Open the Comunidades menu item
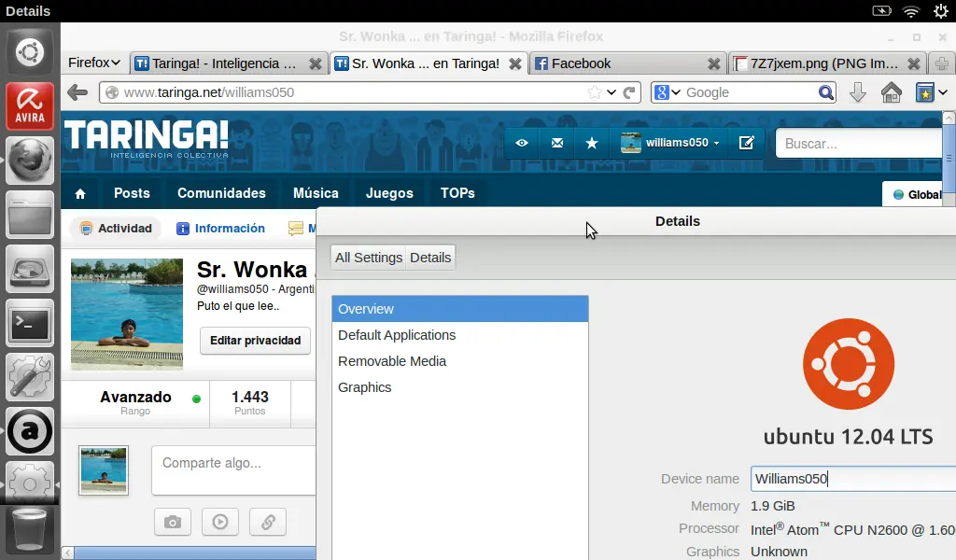This screenshot has height=560, width=956. point(221,193)
